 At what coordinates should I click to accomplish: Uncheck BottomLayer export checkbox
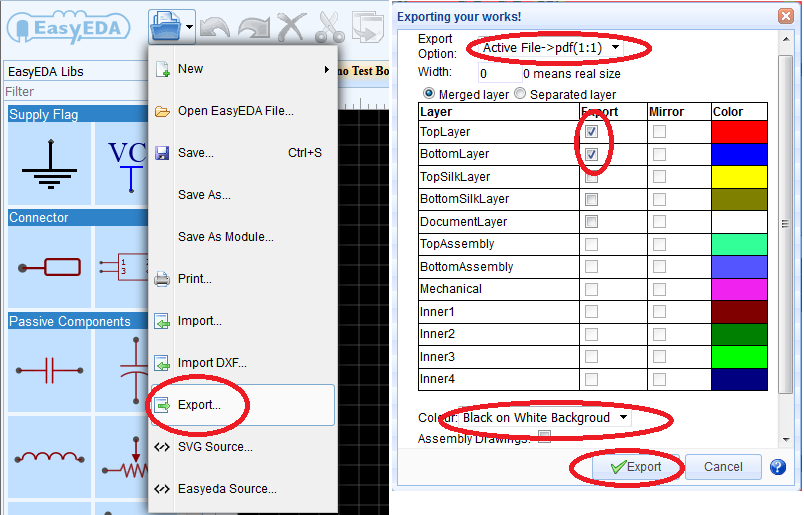(x=591, y=154)
